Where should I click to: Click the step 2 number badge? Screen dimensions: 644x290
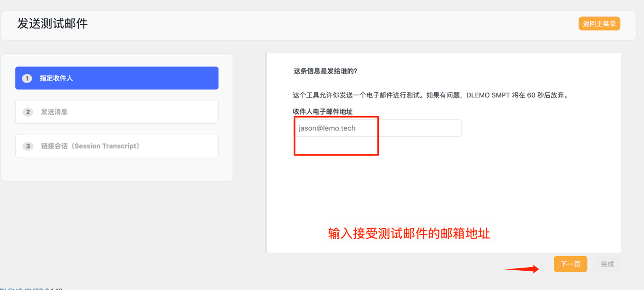[x=28, y=112]
